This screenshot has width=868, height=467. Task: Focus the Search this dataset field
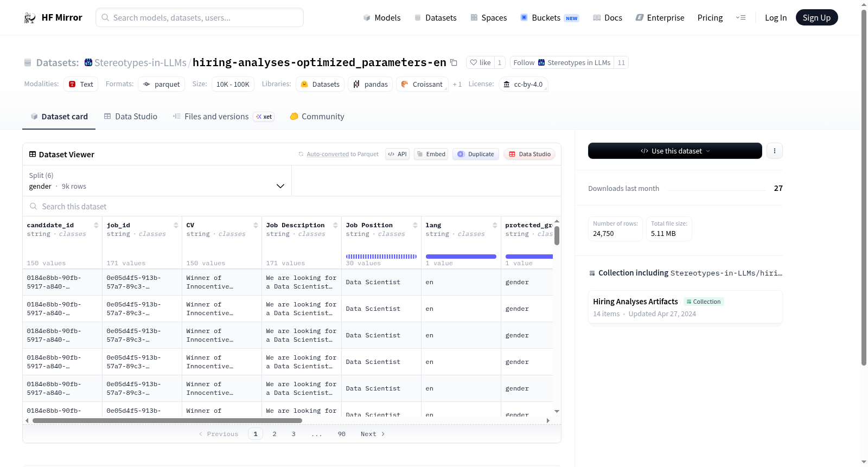click(x=292, y=207)
